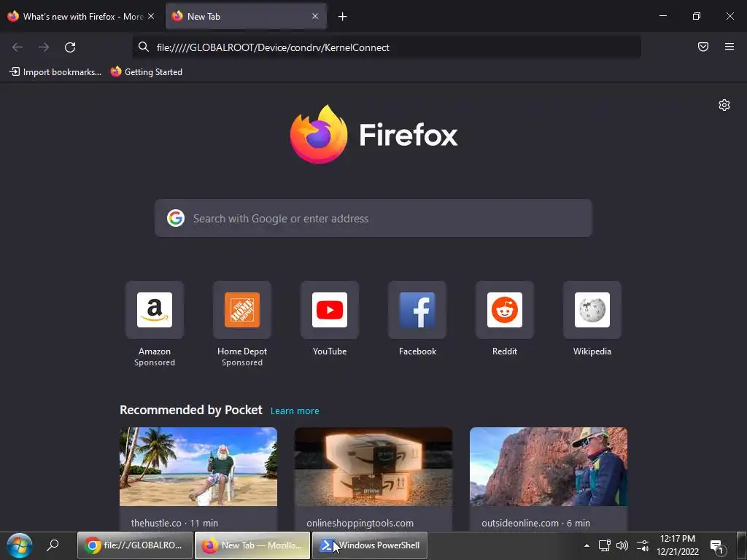Open the Facebook shortcut tile

tap(417, 310)
